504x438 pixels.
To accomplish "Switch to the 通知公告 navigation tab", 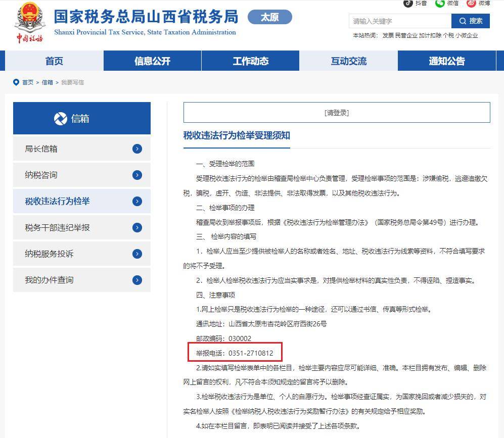I will point(446,61).
